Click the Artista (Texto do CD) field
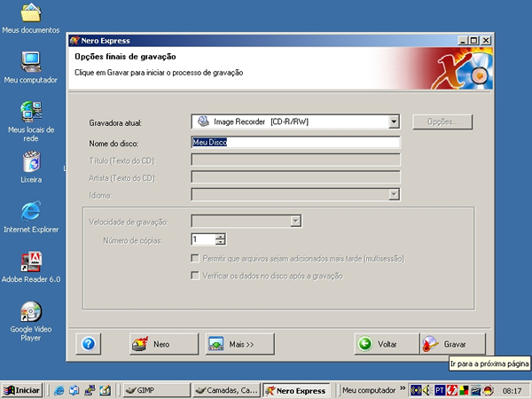Image resolution: width=532 pixels, height=399 pixels. point(295,177)
